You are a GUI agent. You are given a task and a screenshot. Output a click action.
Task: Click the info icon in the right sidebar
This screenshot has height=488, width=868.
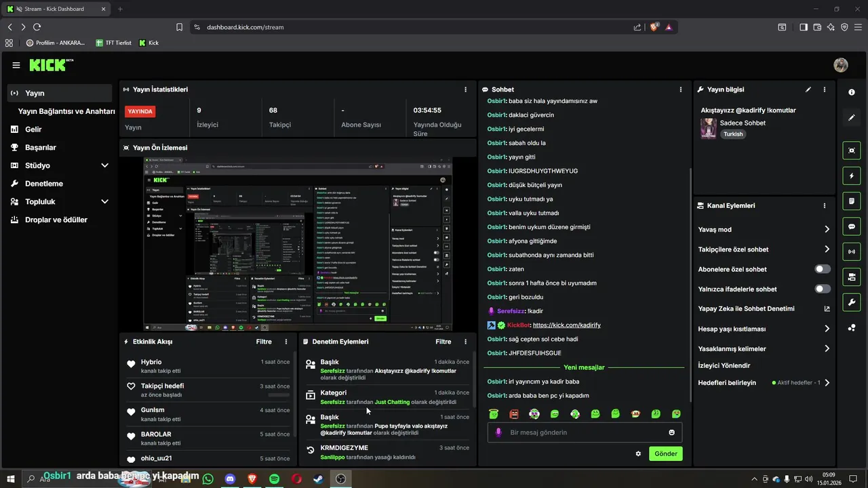[852, 92]
